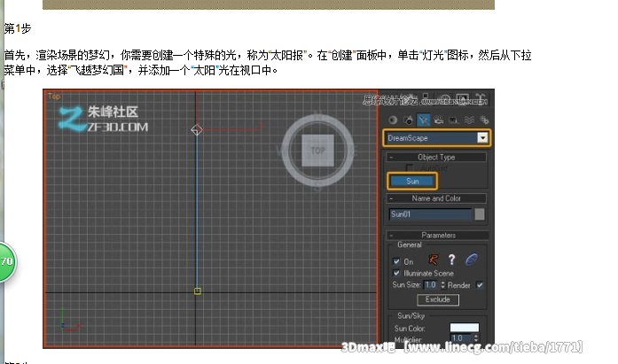This screenshot has height=364, width=618.
Task: Click the Sun object type button
Action: pos(412,181)
